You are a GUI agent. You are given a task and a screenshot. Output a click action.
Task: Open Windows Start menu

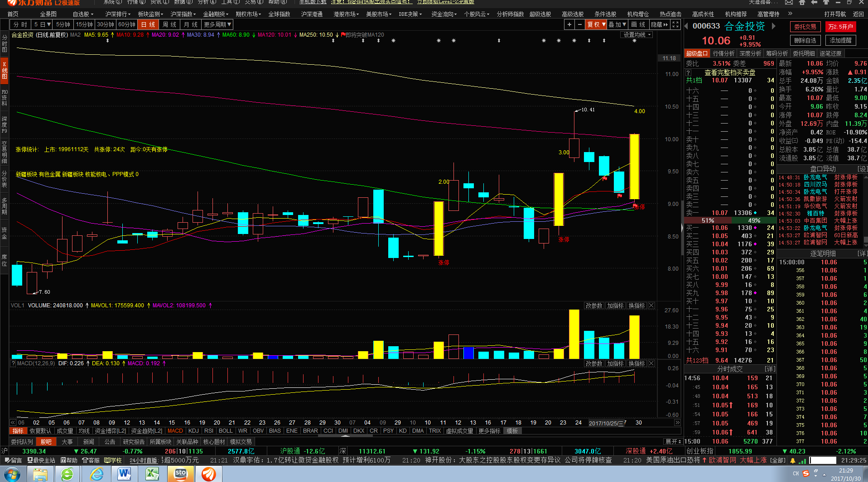[12, 474]
